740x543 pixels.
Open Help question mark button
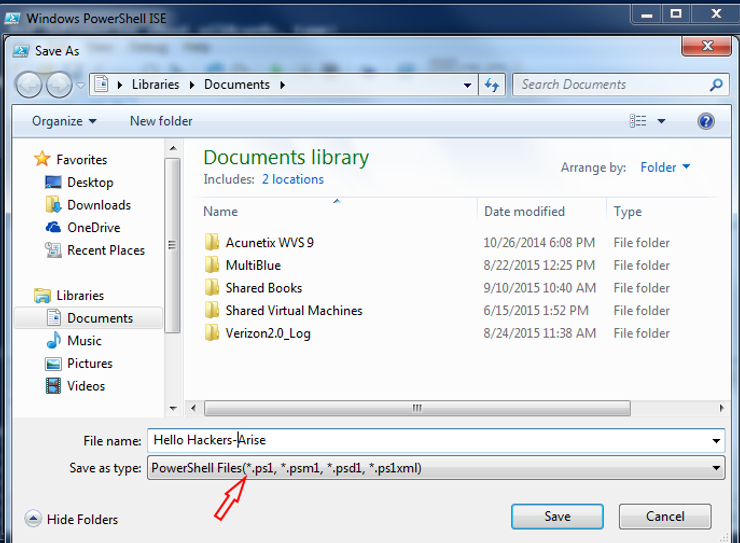tap(706, 121)
